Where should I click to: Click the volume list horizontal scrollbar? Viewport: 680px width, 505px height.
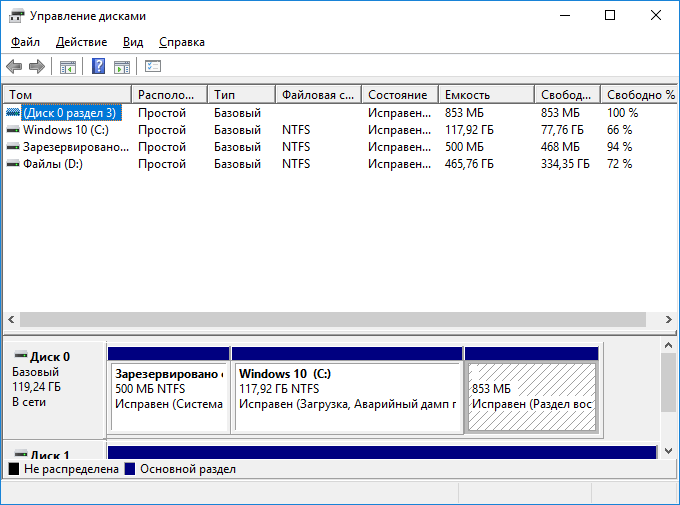click(330, 319)
